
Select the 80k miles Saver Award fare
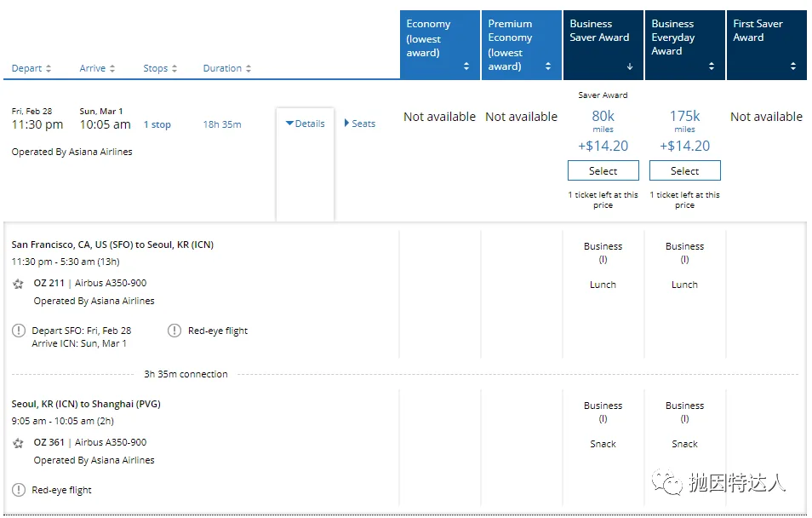[x=603, y=170]
